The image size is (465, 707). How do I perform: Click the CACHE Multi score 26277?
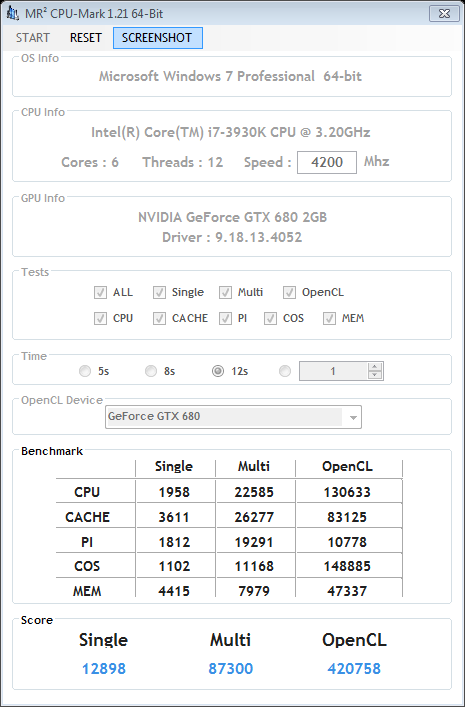coord(254,517)
